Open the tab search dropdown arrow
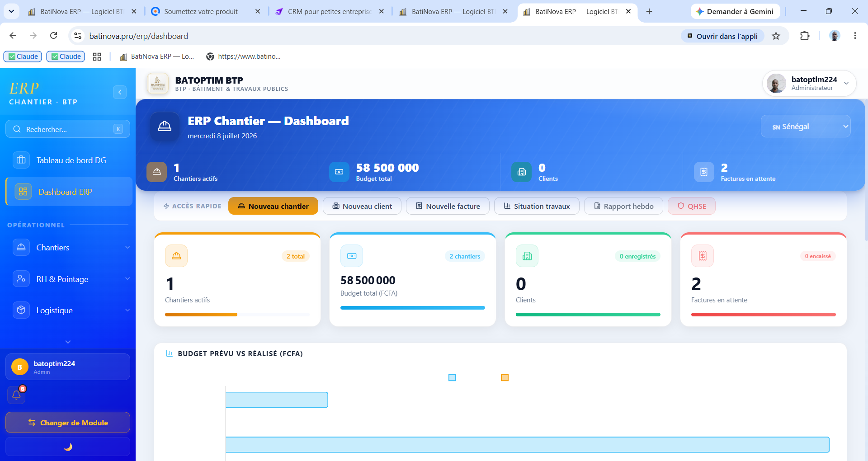The height and width of the screenshot is (461, 868). point(11,11)
